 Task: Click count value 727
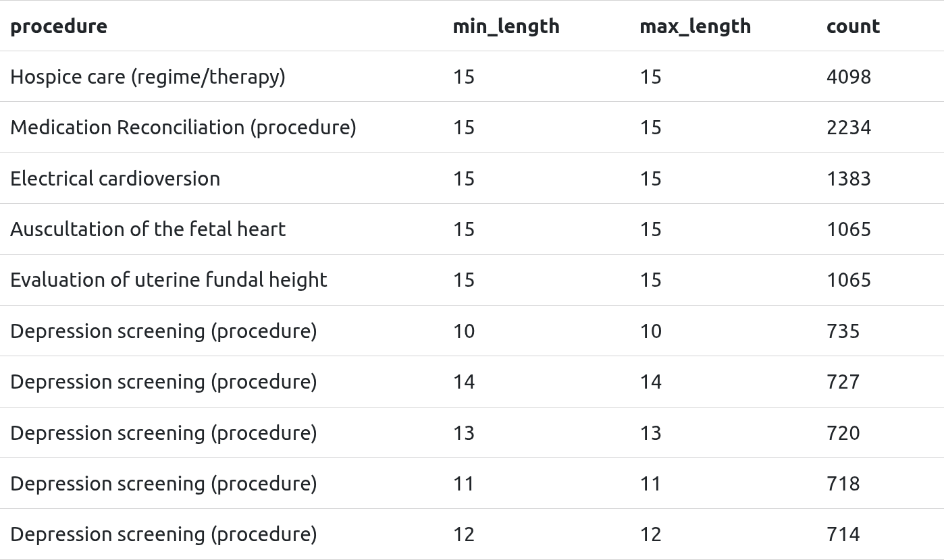[x=843, y=382]
